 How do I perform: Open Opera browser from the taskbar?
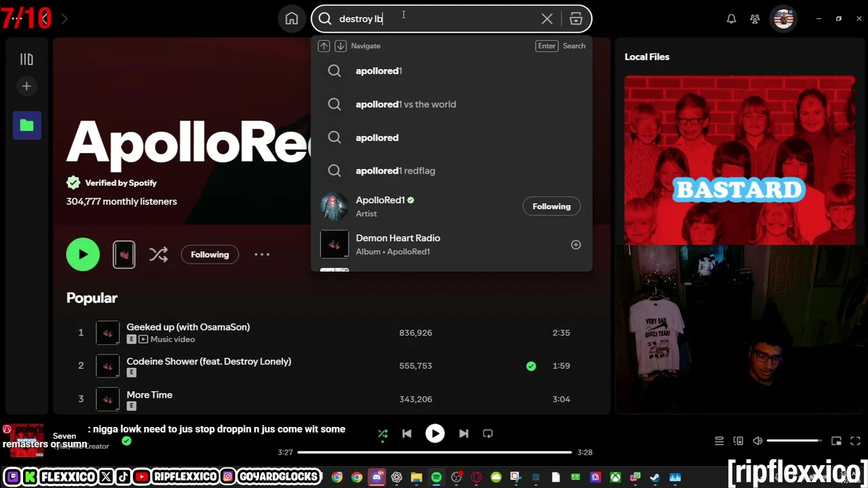coord(476,477)
